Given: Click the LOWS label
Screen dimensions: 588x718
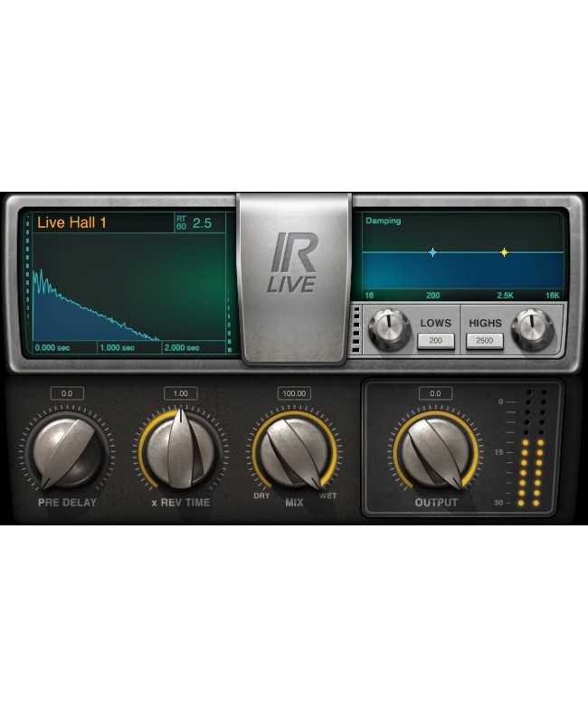Looking at the screenshot, I should [435, 323].
